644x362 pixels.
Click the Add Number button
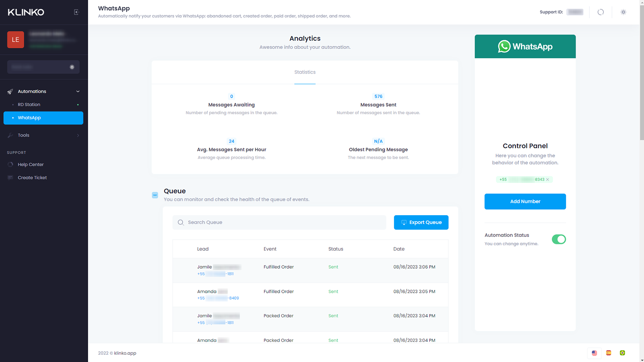coord(525,202)
